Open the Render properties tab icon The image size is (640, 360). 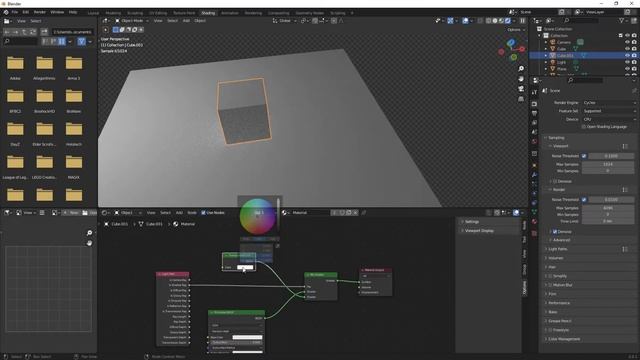click(x=534, y=104)
